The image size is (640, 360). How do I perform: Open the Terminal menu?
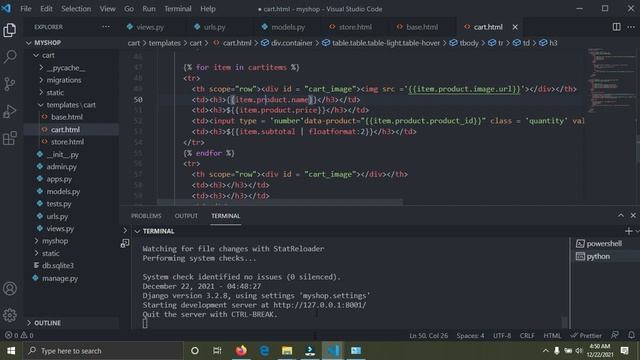pyautogui.click(x=178, y=9)
